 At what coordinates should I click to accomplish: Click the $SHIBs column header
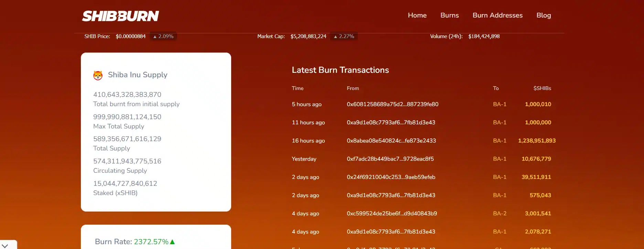pyautogui.click(x=542, y=88)
